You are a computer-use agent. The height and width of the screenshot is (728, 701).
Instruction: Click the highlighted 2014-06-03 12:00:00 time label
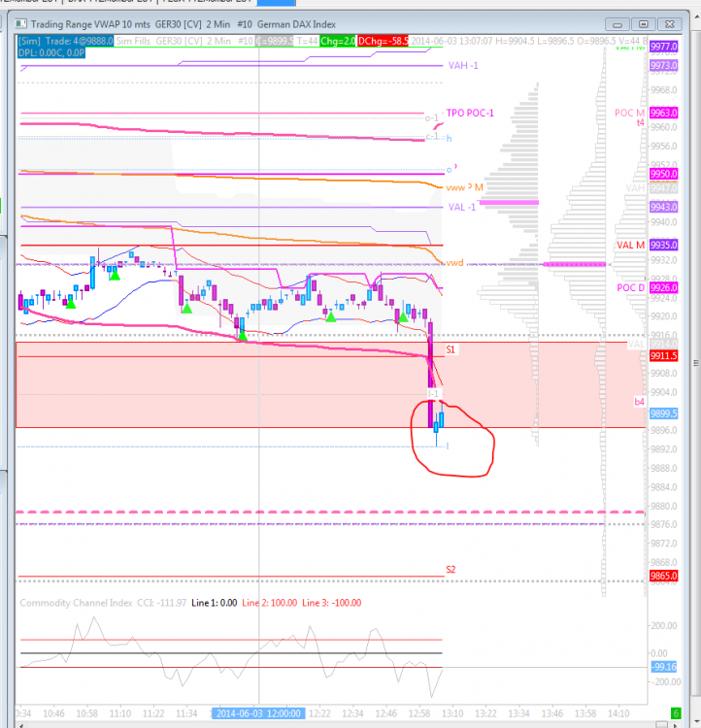click(x=258, y=713)
